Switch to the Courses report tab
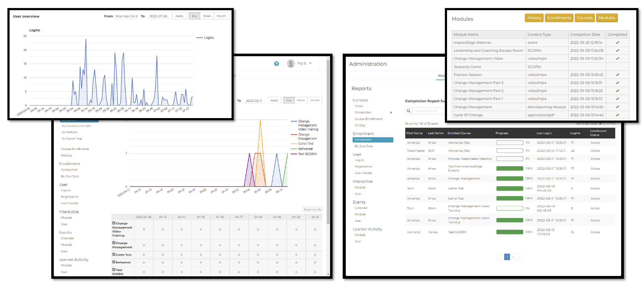The width and height of the screenshot is (644, 288). click(584, 18)
